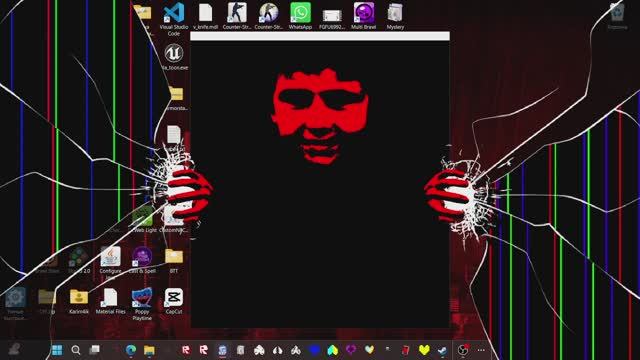The width and height of the screenshot is (640, 360).
Task: Open File Explorer from taskbar
Action: pyautogui.click(x=149, y=350)
